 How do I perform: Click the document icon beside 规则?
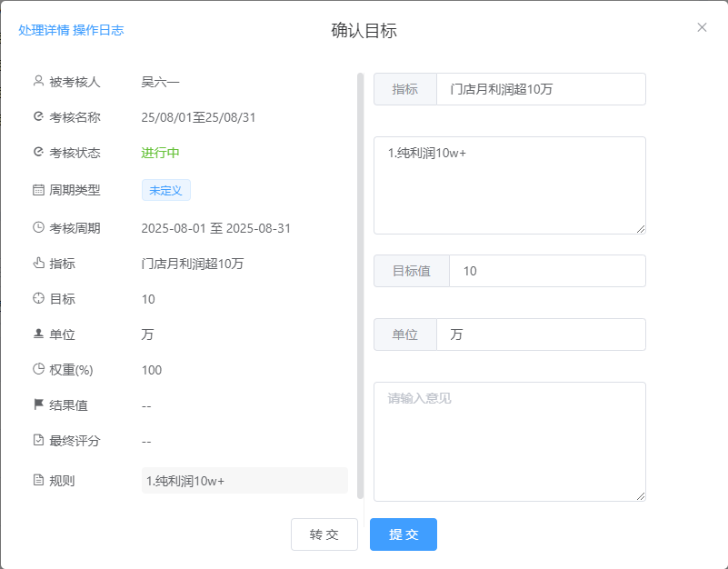38,480
